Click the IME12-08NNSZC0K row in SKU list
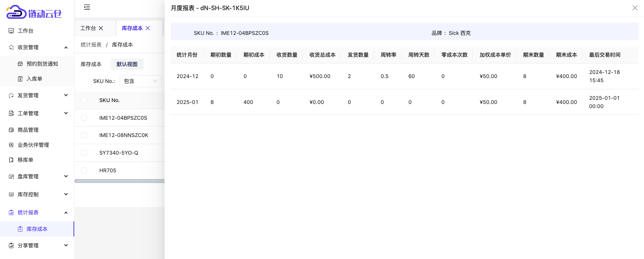The image size is (644, 259). [120, 135]
